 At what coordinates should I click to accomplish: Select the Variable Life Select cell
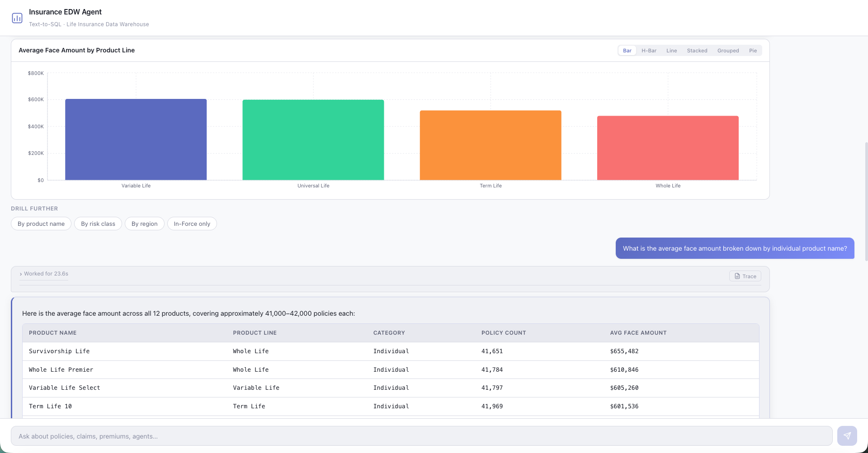[x=65, y=388]
